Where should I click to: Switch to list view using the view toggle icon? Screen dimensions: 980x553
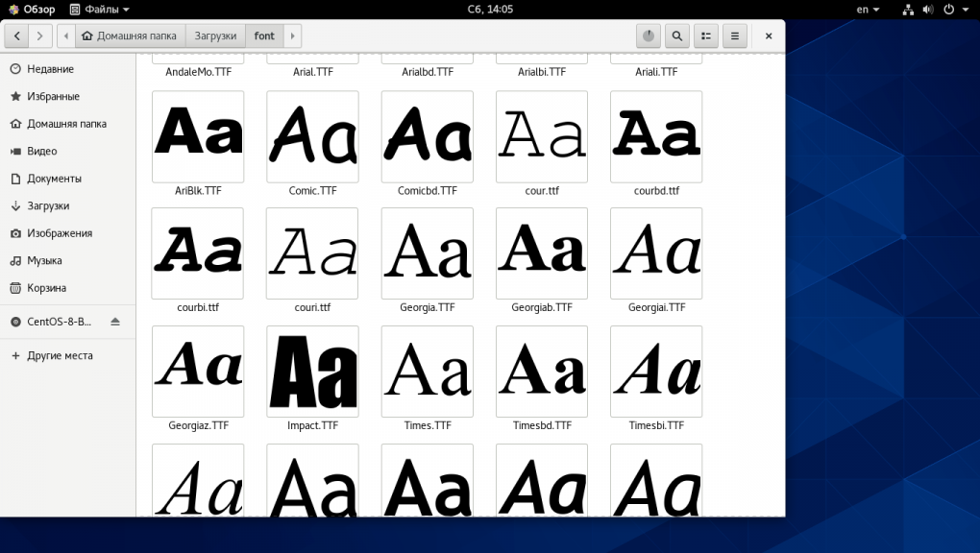pos(706,36)
